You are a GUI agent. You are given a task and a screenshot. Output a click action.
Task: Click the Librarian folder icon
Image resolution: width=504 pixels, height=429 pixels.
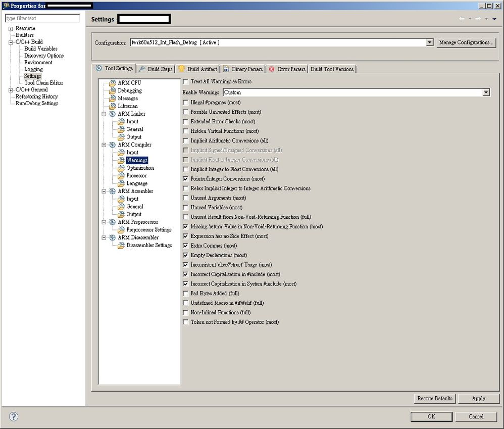point(113,106)
